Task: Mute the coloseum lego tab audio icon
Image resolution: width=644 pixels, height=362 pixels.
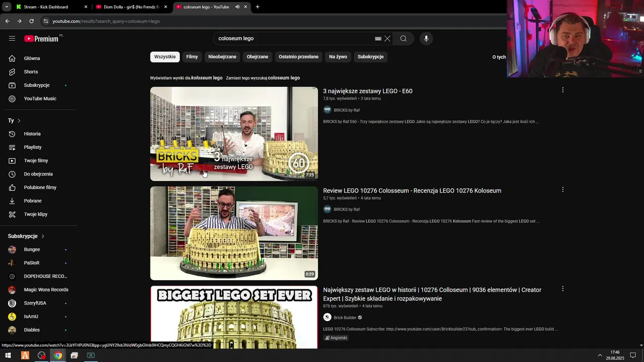Action: click(x=237, y=7)
